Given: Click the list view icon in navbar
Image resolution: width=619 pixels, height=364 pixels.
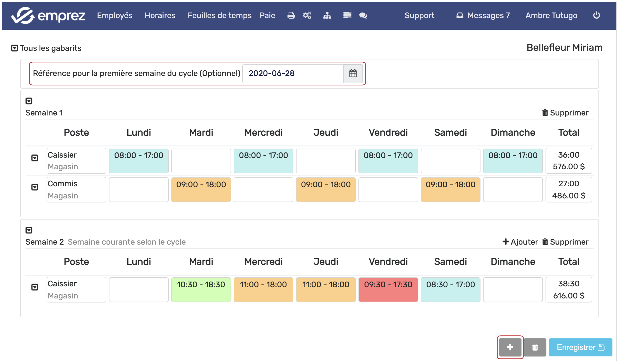Looking at the screenshot, I should point(347,15).
